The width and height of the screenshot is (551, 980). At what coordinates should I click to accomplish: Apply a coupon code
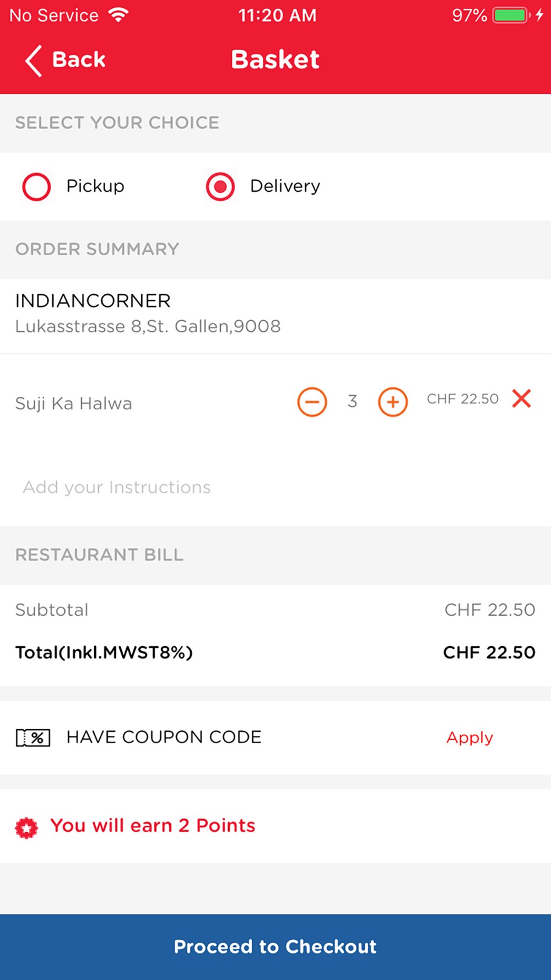point(469,737)
